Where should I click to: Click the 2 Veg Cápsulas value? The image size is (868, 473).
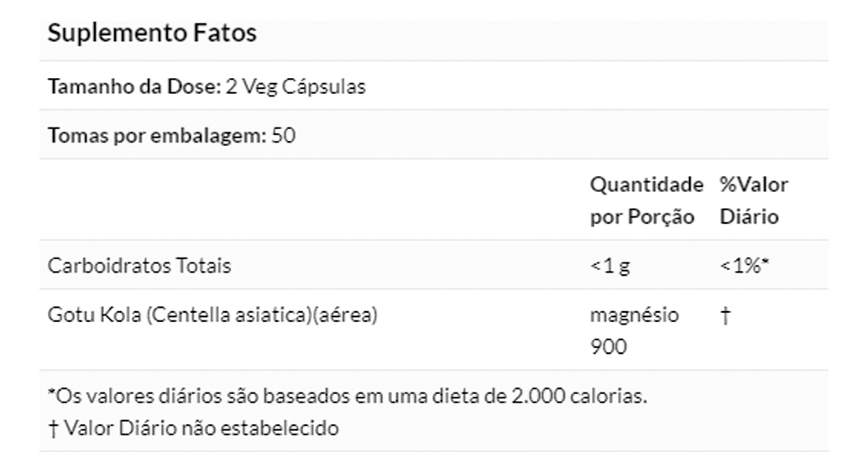click(295, 86)
